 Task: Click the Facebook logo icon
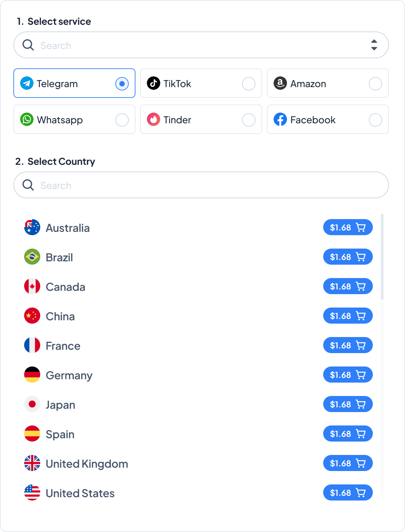[x=280, y=119]
